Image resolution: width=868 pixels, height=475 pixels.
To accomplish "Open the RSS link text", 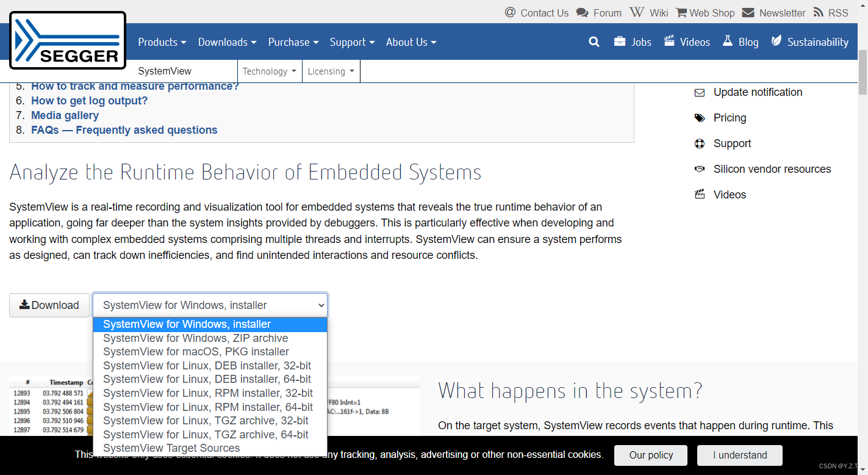I will point(838,13).
